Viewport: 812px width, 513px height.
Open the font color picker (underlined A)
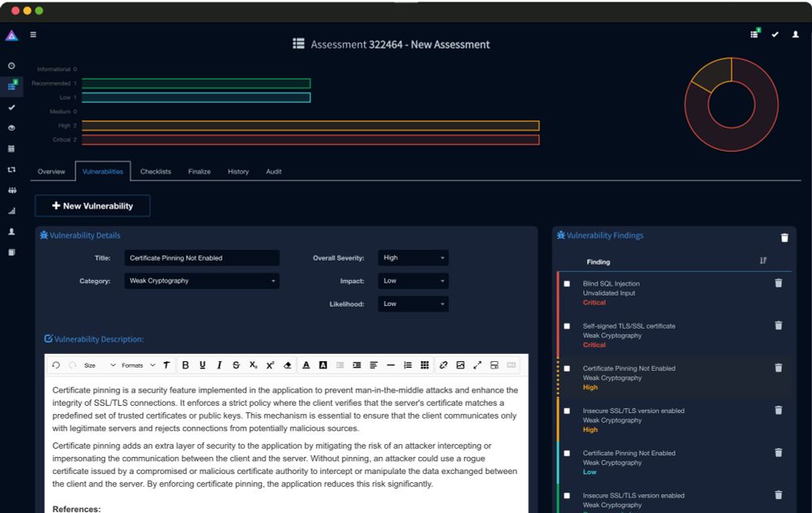[x=306, y=365]
